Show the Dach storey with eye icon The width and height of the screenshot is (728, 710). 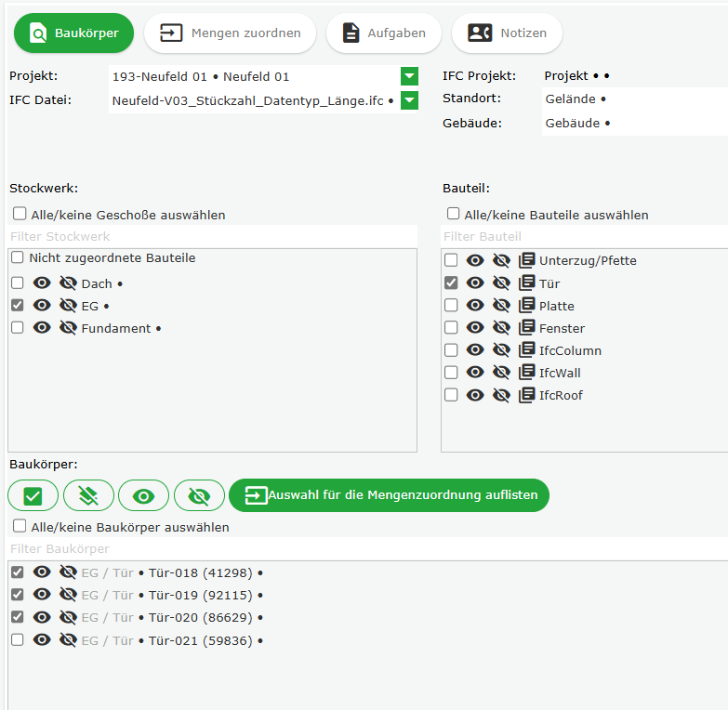click(x=42, y=283)
